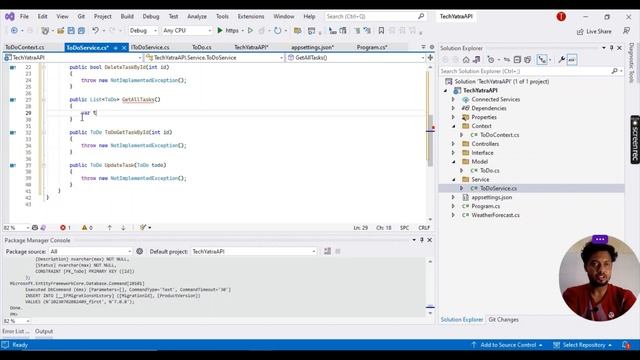The image size is (640, 360).
Task: Switch to Program.cs tab
Action: click(372, 48)
